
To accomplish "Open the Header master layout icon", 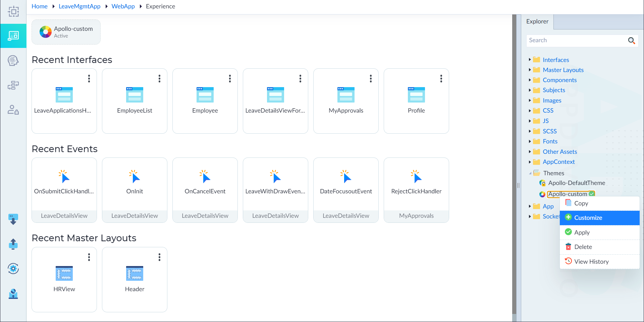I will [x=135, y=273].
